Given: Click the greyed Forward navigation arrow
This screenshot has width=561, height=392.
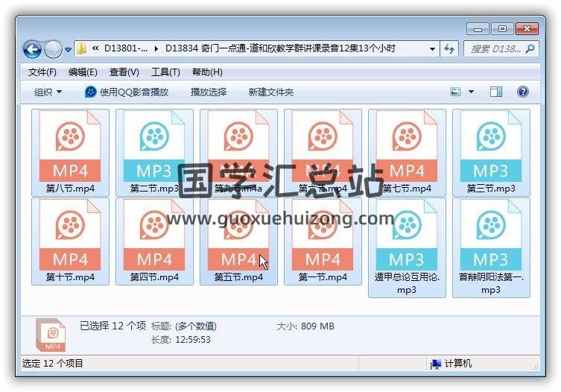Looking at the screenshot, I should click(53, 49).
